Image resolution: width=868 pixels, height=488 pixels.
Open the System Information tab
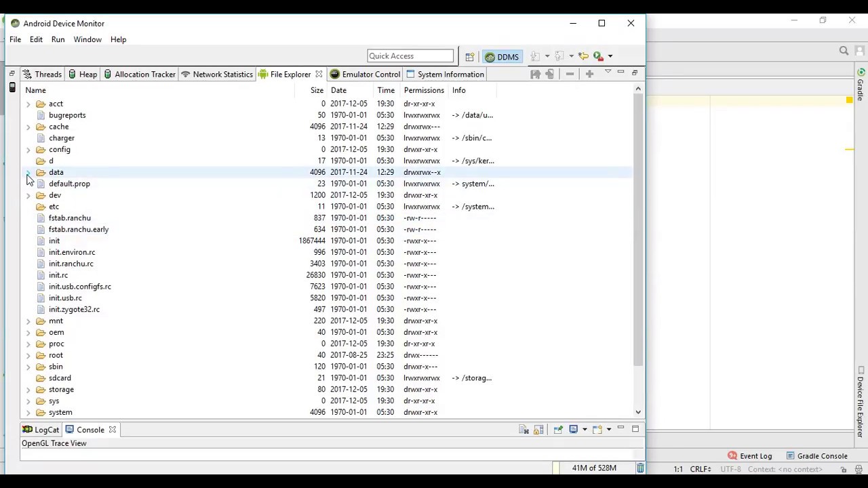[445, 75]
